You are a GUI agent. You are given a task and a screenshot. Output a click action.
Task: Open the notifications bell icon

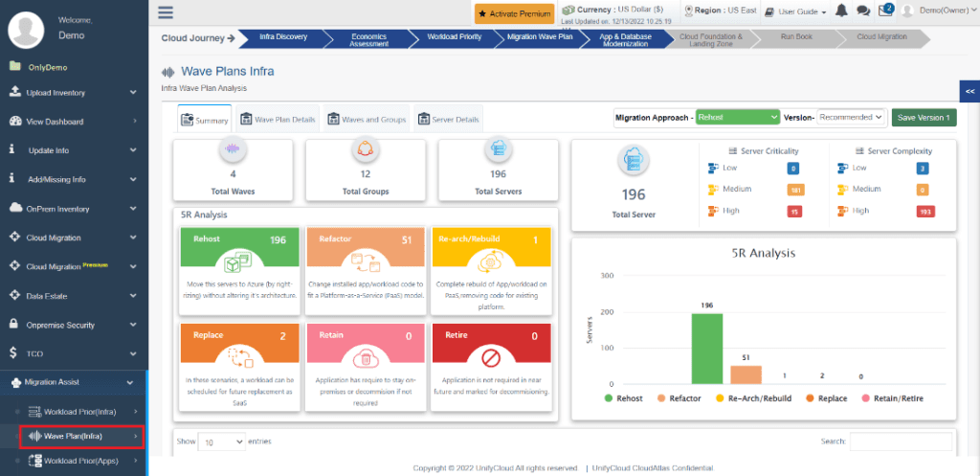(x=841, y=11)
